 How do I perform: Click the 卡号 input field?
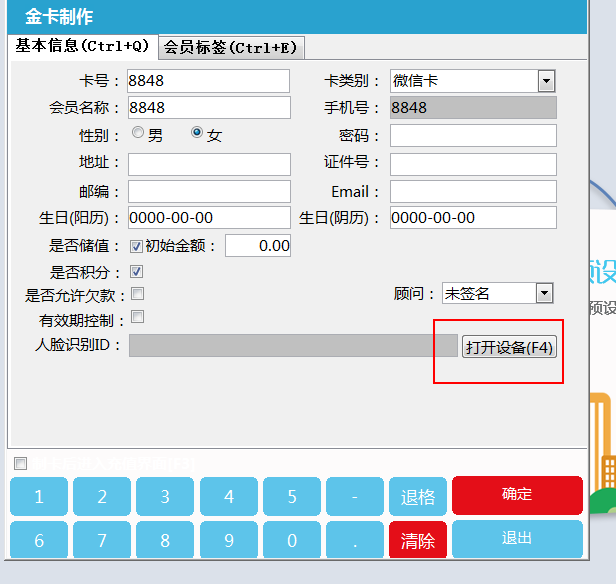(208, 81)
